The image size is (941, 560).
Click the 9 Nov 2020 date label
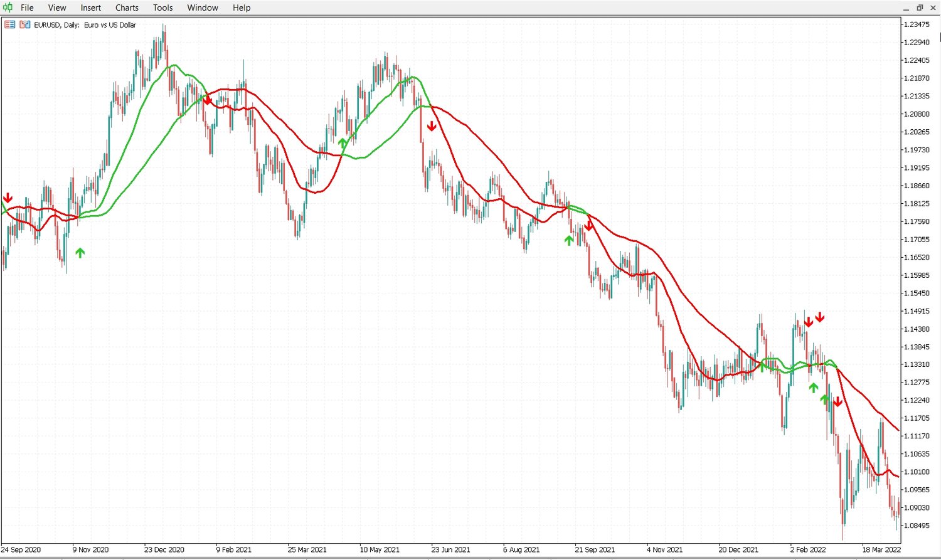coord(91,550)
